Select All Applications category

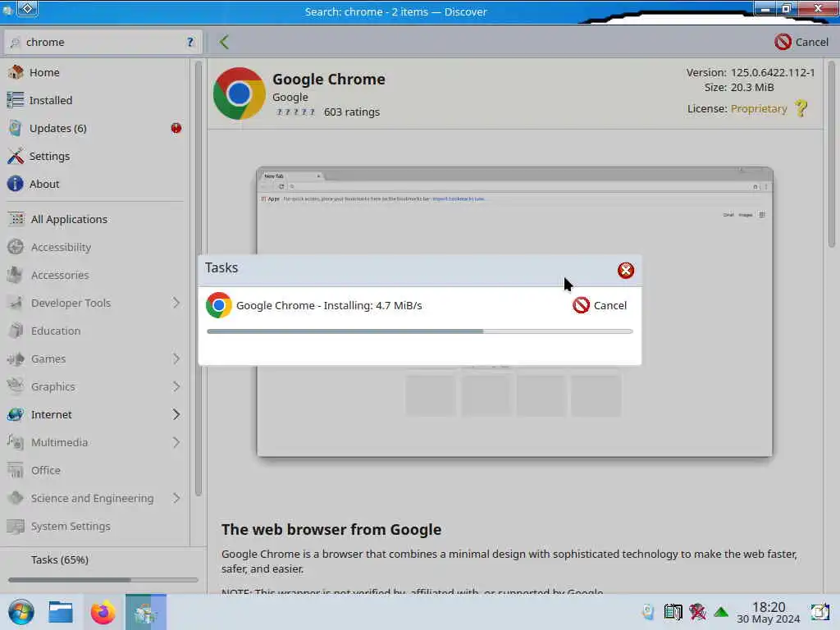[x=95, y=219]
